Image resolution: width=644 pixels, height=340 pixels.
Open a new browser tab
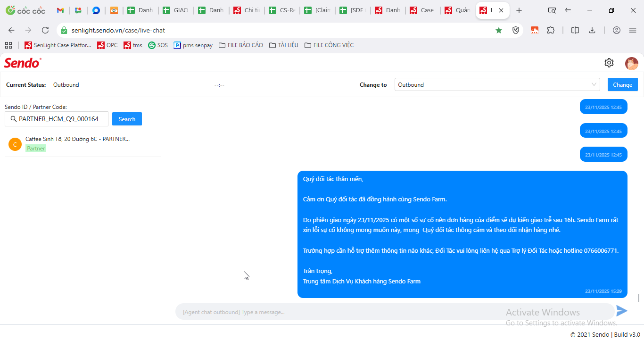pyautogui.click(x=519, y=10)
